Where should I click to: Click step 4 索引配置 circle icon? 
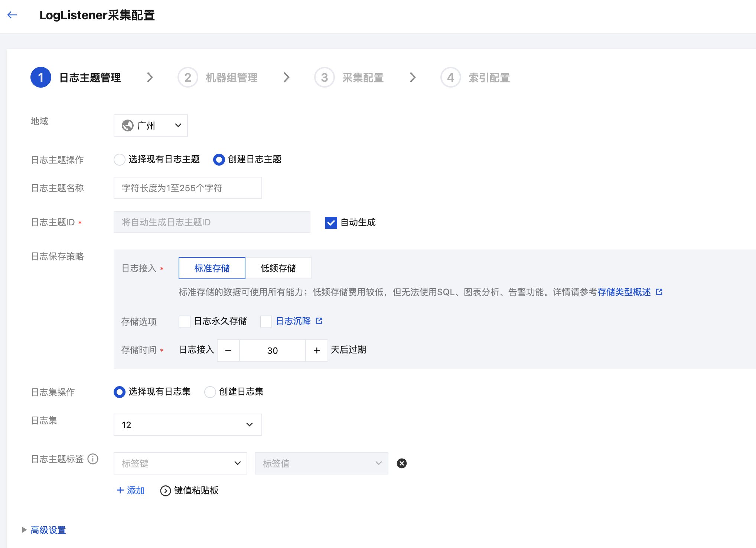pyautogui.click(x=450, y=77)
